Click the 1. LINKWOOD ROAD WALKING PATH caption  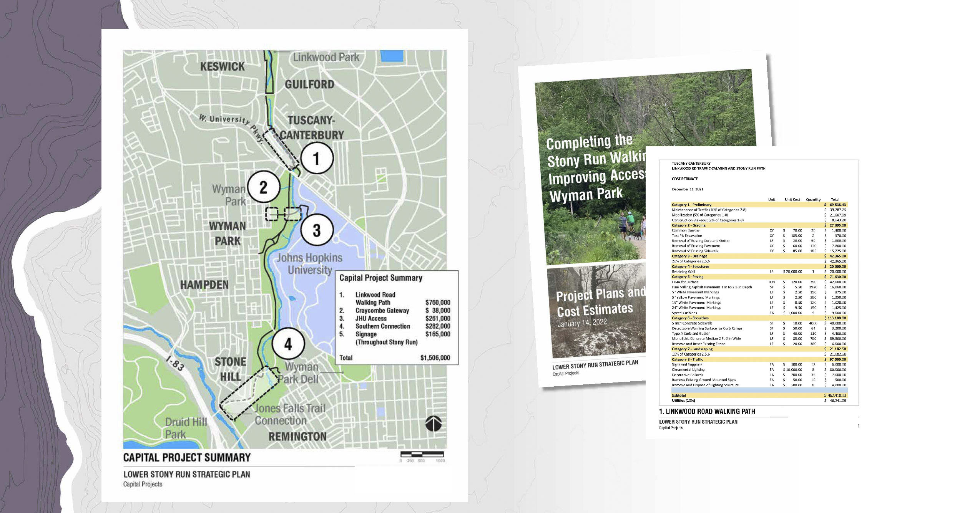click(707, 411)
